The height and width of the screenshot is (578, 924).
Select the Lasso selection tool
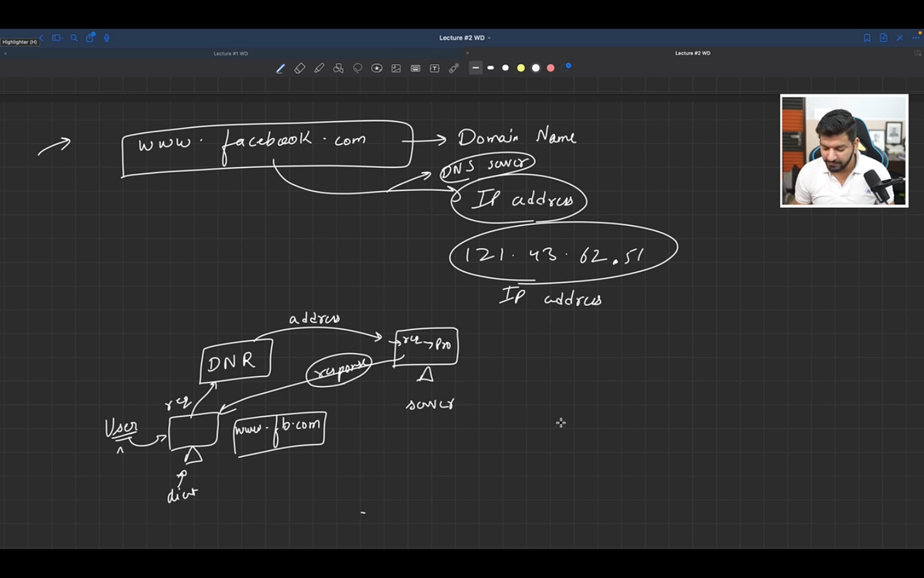(x=357, y=68)
